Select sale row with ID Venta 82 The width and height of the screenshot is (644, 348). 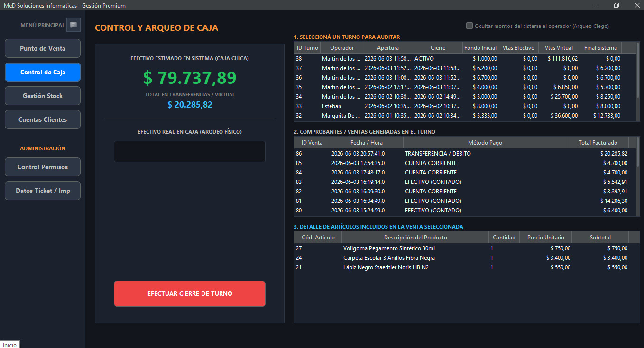tap(465, 192)
